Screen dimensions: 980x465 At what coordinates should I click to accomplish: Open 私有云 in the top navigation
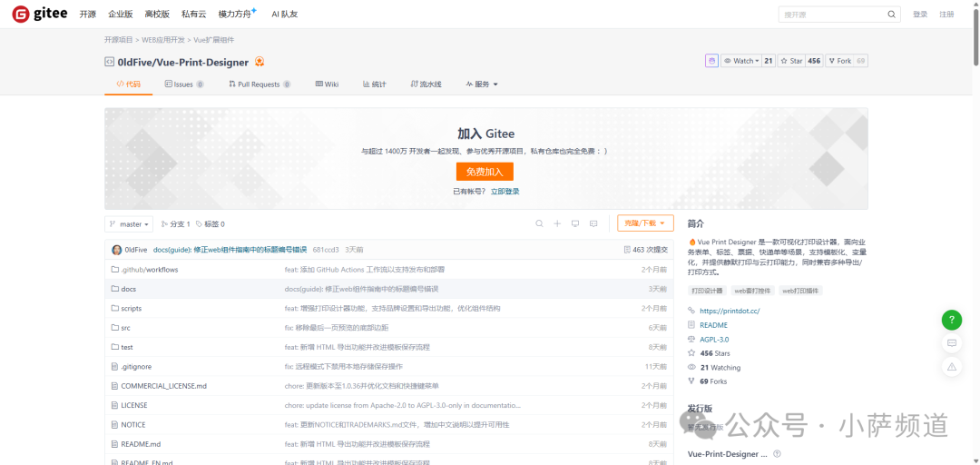pos(193,15)
